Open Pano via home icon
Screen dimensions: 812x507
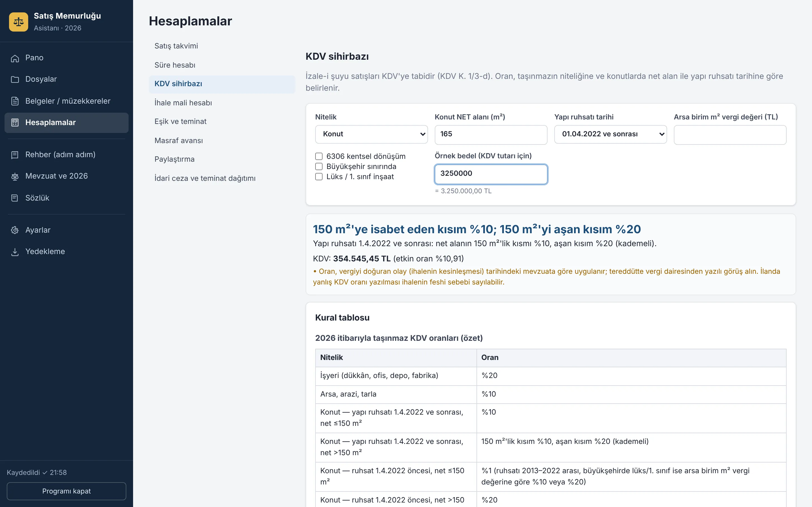[x=15, y=58]
